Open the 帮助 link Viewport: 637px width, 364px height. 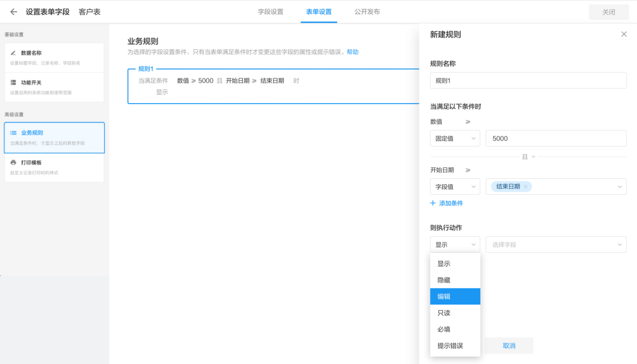353,52
